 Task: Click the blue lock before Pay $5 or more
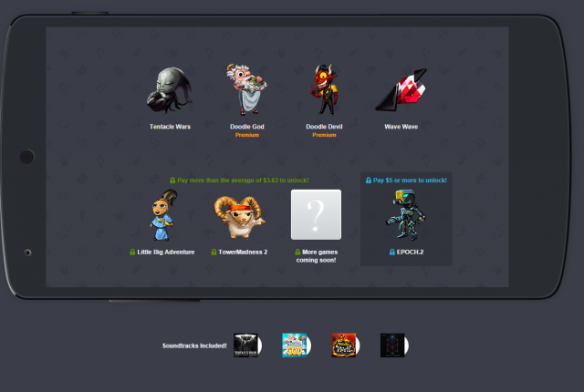[369, 180]
